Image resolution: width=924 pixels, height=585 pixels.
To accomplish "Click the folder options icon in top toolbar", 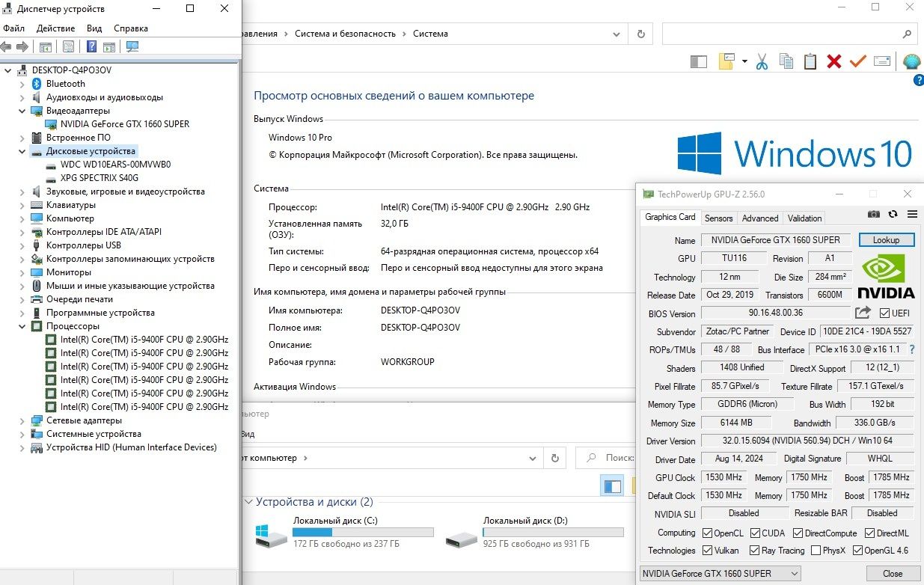I will click(726, 61).
